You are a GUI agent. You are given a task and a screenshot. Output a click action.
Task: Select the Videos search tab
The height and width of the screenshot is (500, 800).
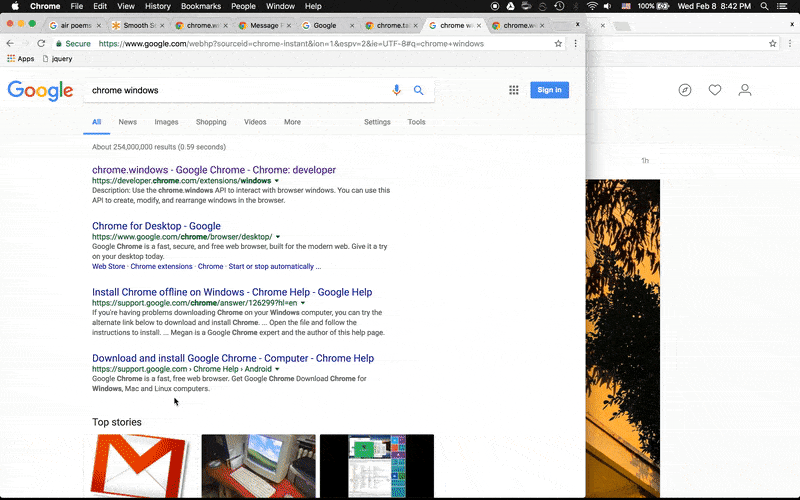pos(255,122)
